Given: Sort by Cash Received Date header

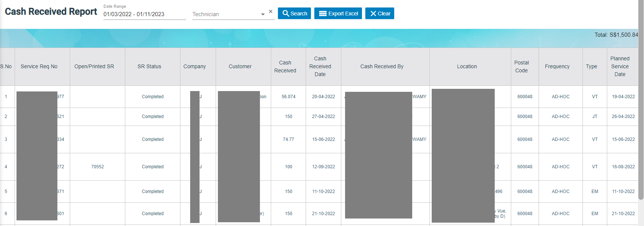Looking at the screenshot, I should click(320, 66).
